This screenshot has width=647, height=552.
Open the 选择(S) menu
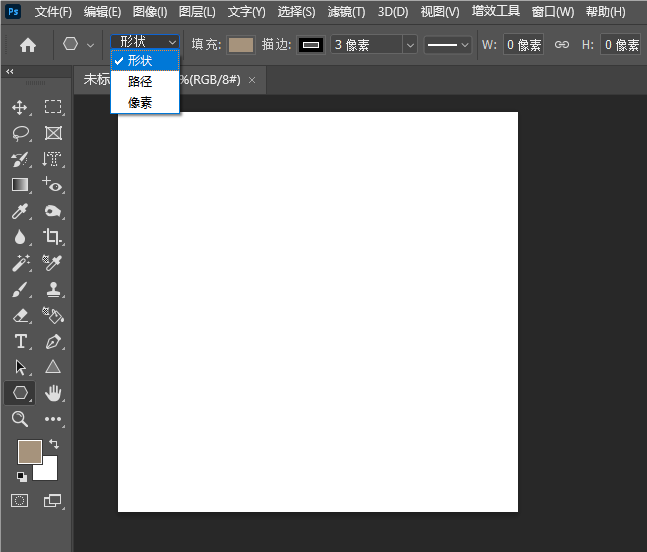pyautogui.click(x=296, y=12)
